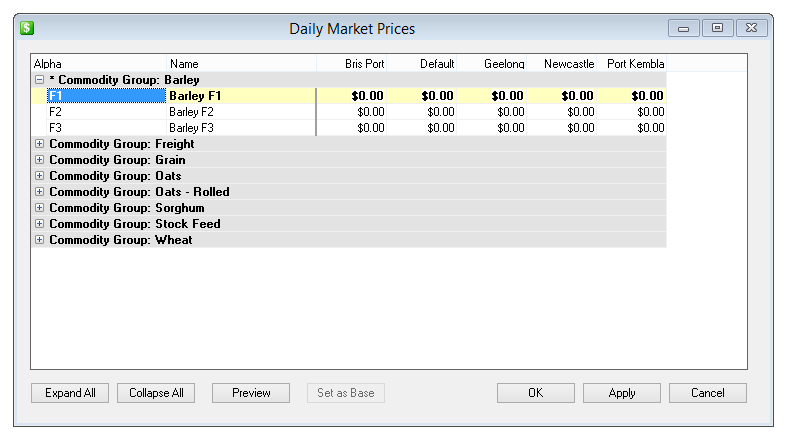Expand the Freight commodity group
789x441 pixels.
point(39,144)
